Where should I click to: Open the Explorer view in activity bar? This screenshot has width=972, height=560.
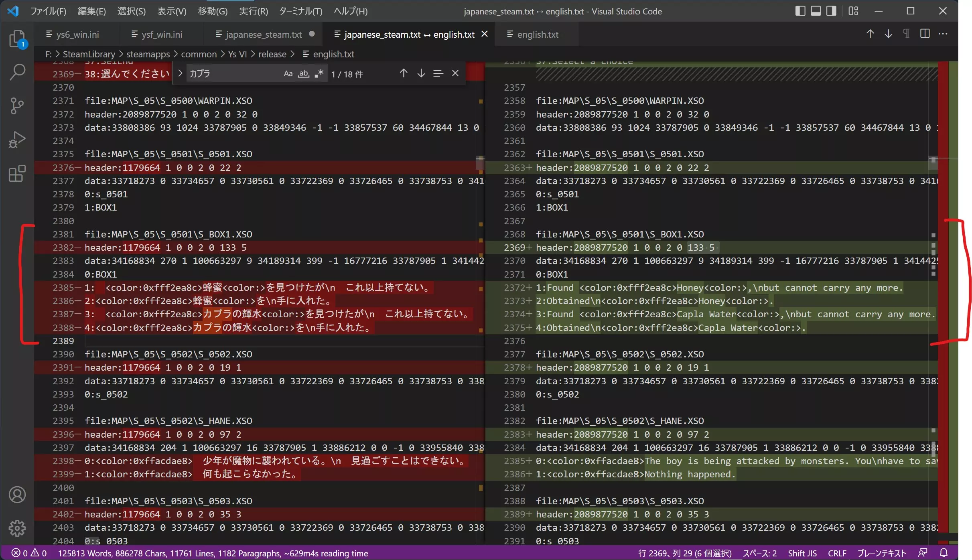pos(17,39)
